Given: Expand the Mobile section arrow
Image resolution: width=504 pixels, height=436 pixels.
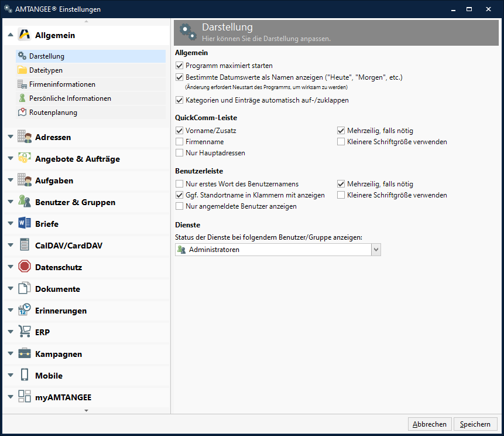Looking at the screenshot, I should click(x=11, y=375).
